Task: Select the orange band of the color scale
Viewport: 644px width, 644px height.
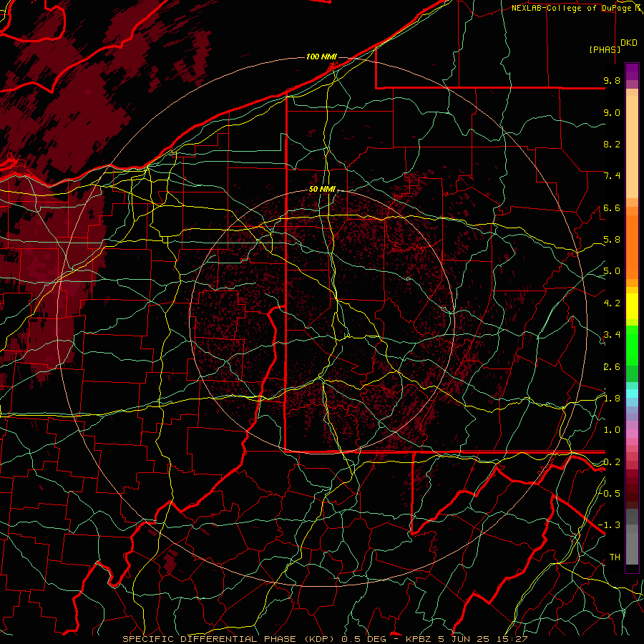Action: (632, 246)
